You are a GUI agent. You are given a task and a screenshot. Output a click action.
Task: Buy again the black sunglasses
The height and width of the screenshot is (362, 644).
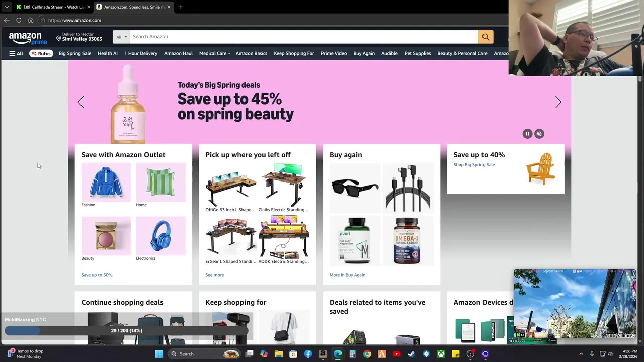click(x=355, y=188)
